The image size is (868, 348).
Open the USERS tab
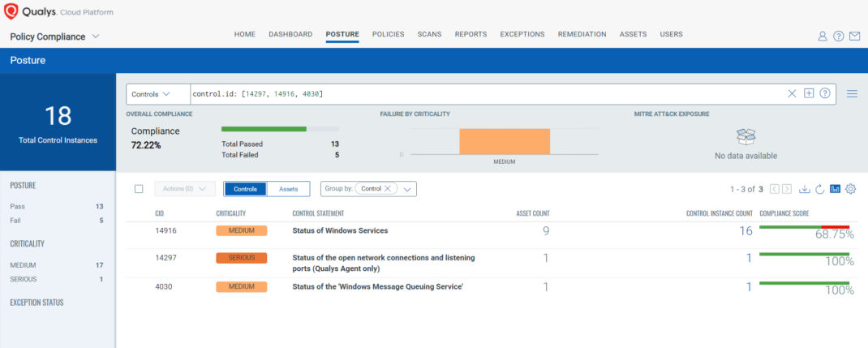671,34
